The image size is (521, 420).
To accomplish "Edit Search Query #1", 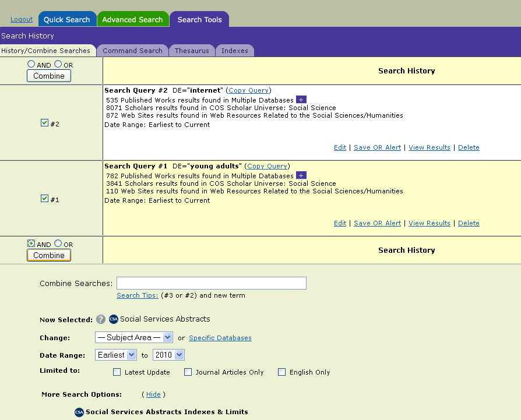I will (x=340, y=223).
